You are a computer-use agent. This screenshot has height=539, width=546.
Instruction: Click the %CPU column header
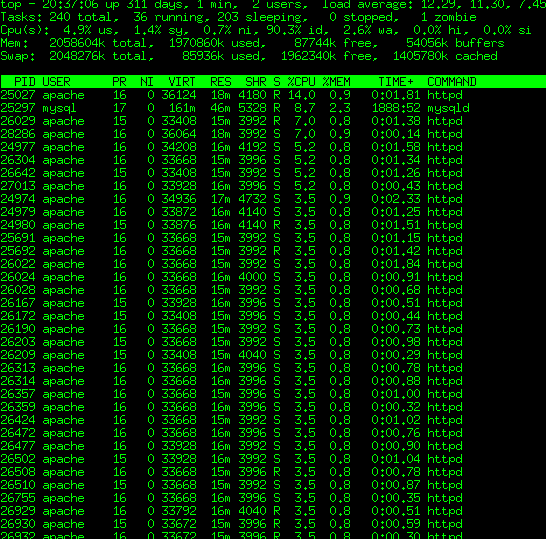point(302,82)
